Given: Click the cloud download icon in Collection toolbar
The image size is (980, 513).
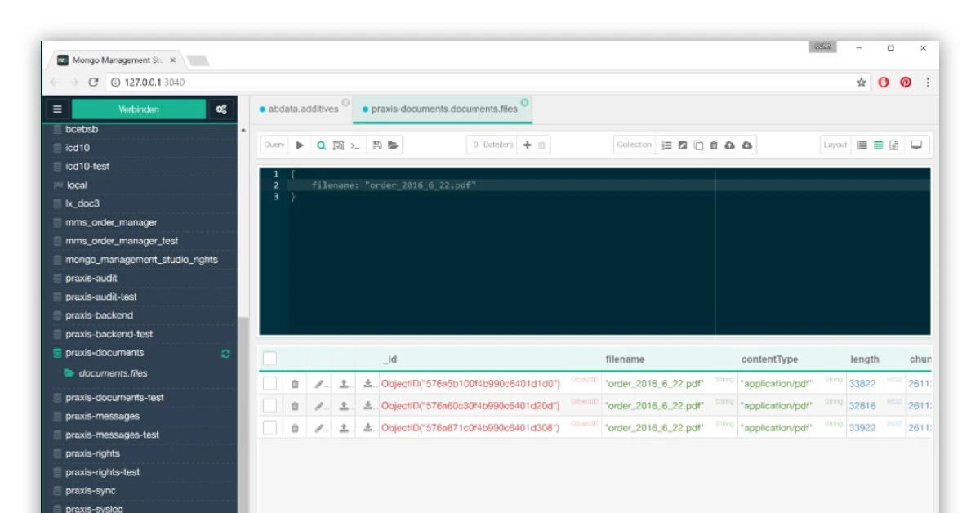Looking at the screenshot, I should tap(747, 145).
